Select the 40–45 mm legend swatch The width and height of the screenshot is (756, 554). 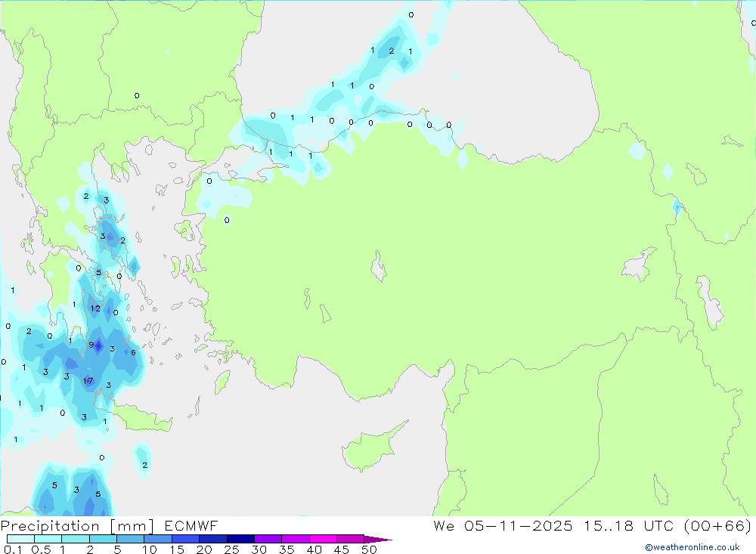(323, 539)
